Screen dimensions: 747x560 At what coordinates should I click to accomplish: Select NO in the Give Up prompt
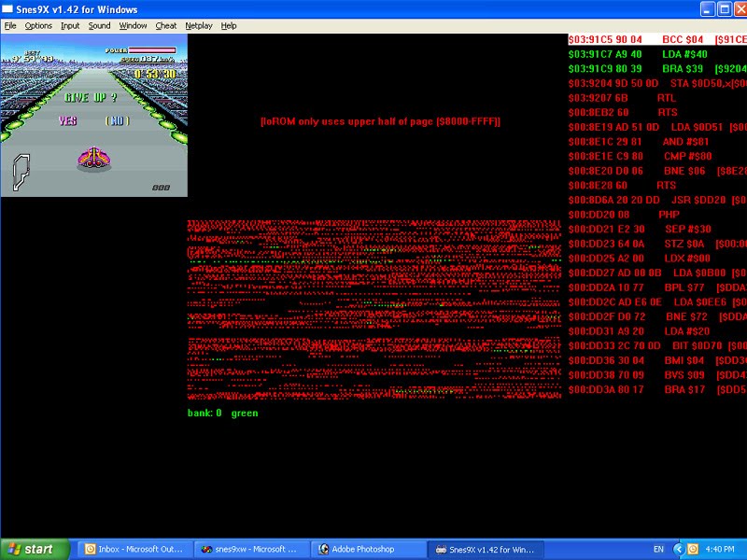118,121
